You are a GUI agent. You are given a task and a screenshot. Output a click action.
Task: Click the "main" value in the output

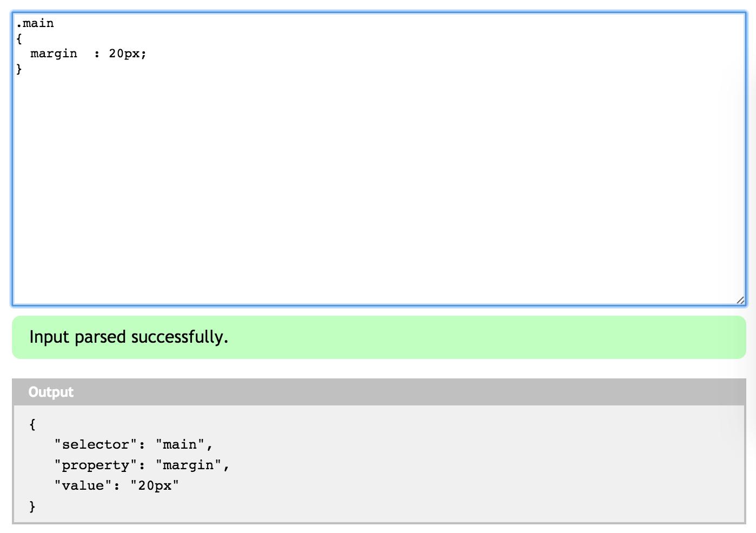tap(180, 444)
